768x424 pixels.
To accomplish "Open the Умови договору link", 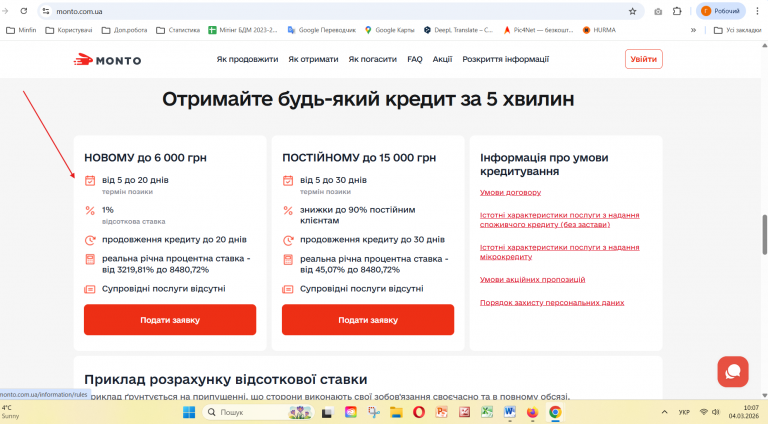I will coord(510,192).
